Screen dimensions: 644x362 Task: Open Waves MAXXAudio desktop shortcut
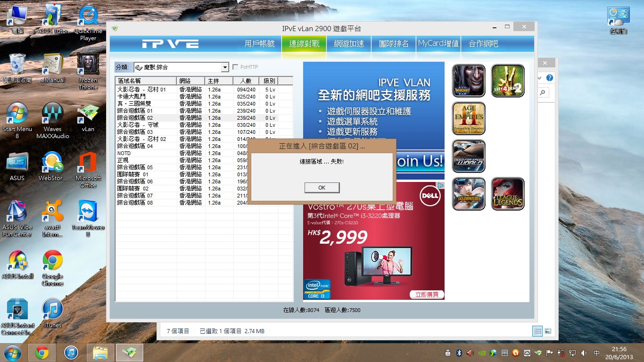tap(53, 121)
